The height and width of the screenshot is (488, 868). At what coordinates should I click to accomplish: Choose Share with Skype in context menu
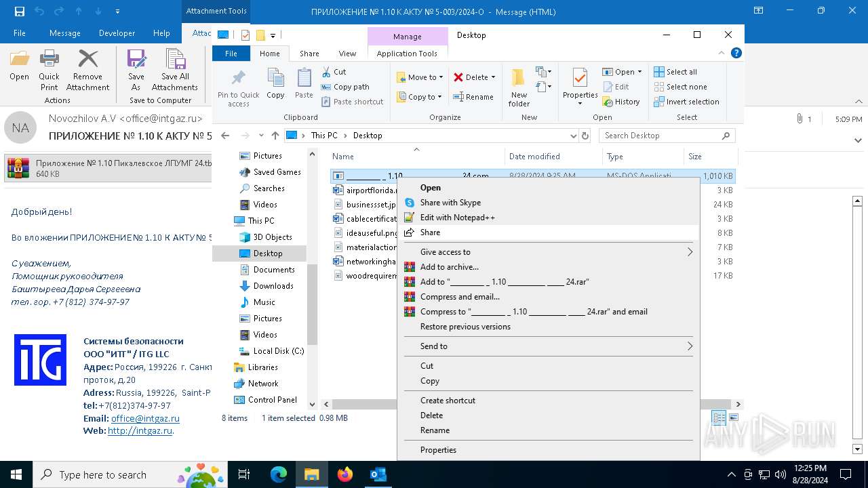click(549, 203)
